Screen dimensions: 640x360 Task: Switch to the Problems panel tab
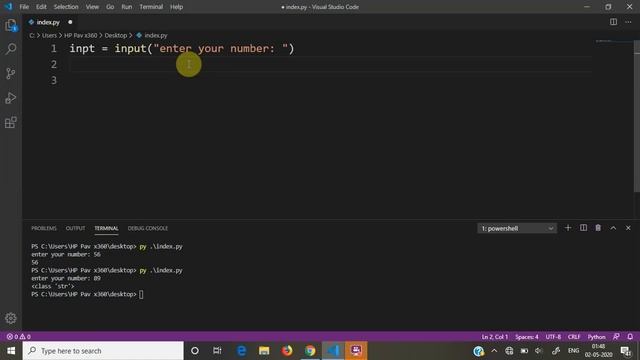(x=44, y=228)
